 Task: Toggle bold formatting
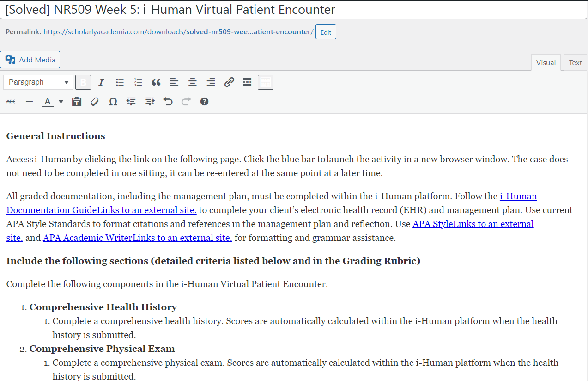point(83,82)
